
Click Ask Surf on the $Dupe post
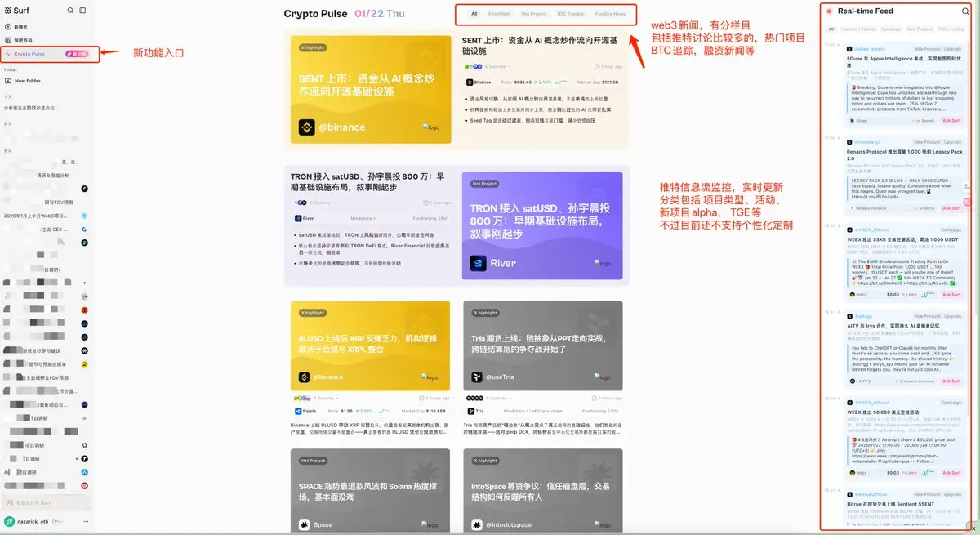[951, 120]
